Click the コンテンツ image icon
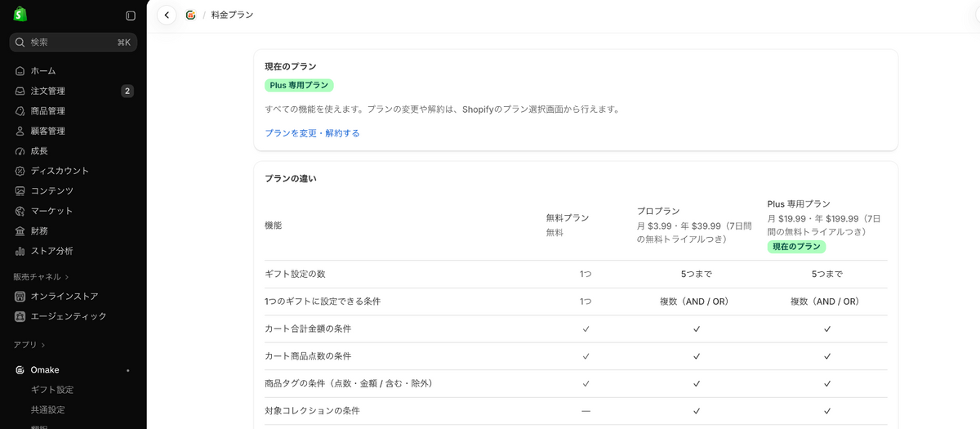This screenshot has width=980, height=429. [x=20, y=191]
